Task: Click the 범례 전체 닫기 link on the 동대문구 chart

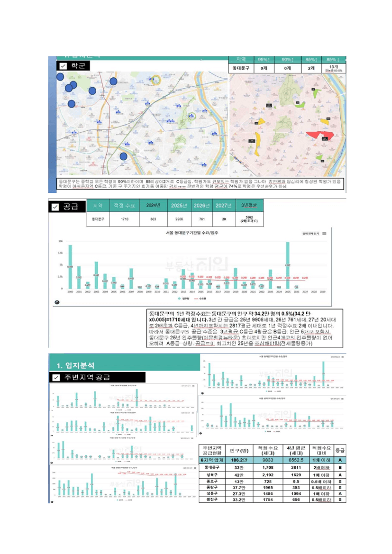Action: tap(311, 234)
